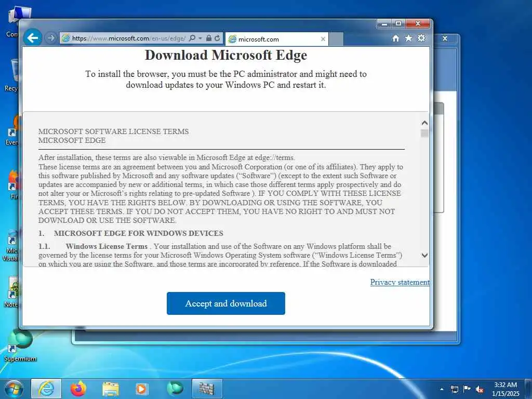The image size is (532, 399).
Task: Click the network tray icon
Action: 454,389
